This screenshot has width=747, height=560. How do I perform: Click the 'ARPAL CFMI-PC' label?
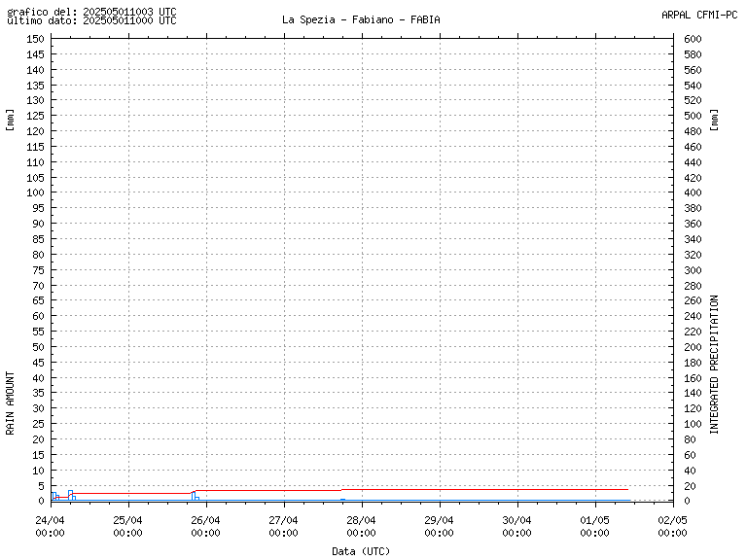click(699, 15)
